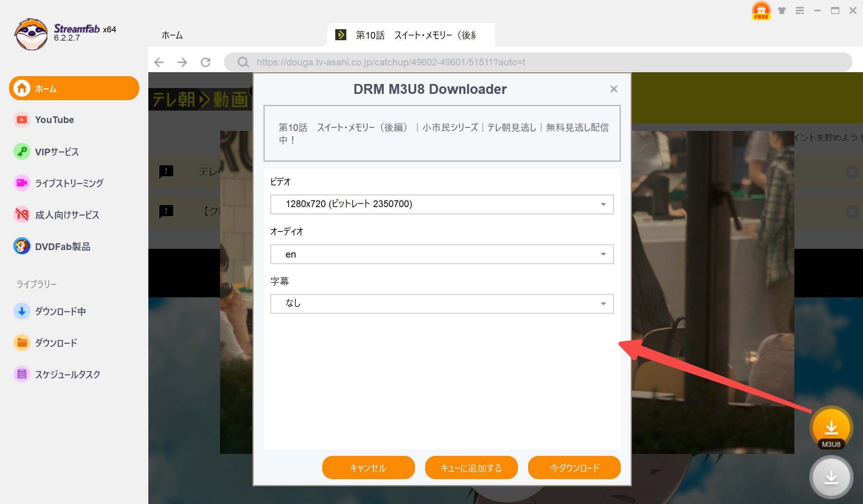Open the subtitle dropdown
Viewport: 863px width, 504px height.
[x=442, y=304]
